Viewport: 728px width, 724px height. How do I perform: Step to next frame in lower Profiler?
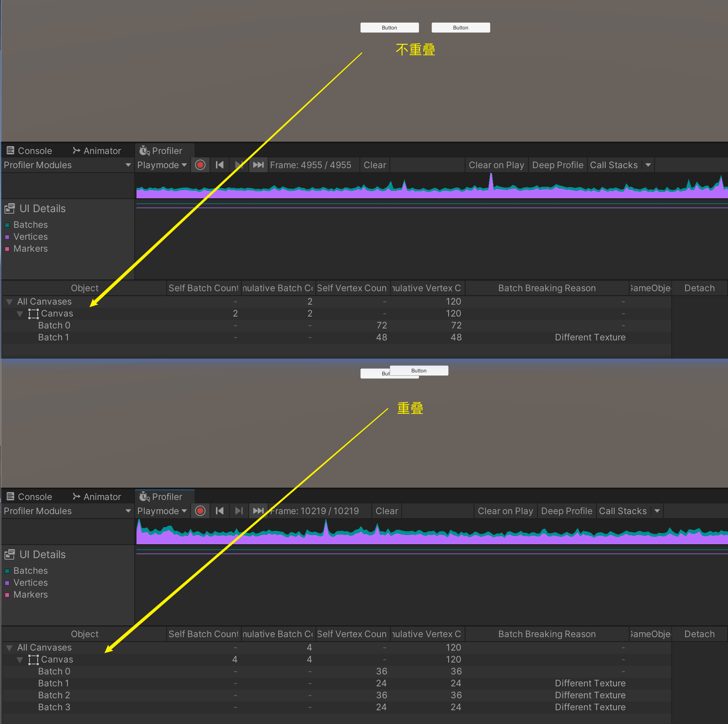click(x=239, y=511)
